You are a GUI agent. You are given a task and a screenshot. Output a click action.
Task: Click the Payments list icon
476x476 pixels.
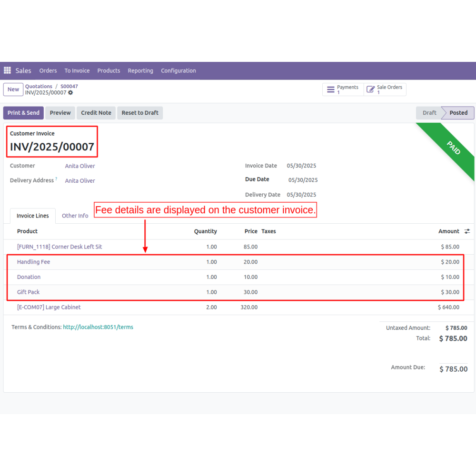(x=331, y=89)
